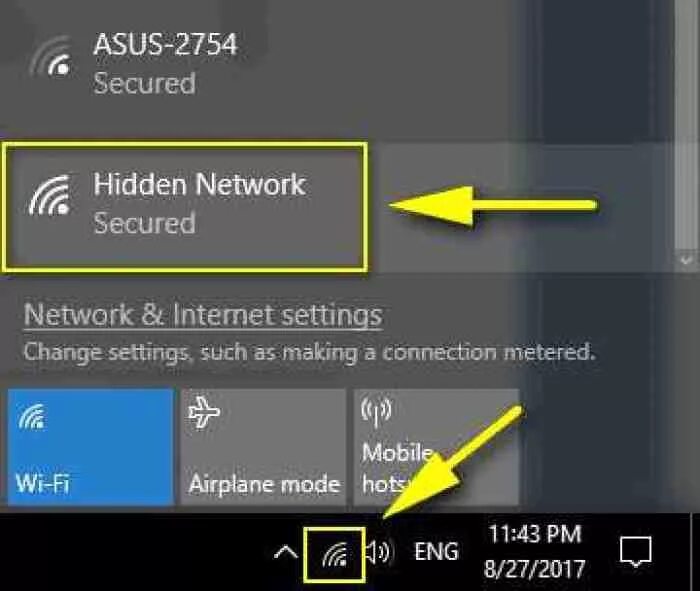The image size is (700, 591).
Task: Open the clock showing 11:43 PM
Action: [x=535, y=534]
